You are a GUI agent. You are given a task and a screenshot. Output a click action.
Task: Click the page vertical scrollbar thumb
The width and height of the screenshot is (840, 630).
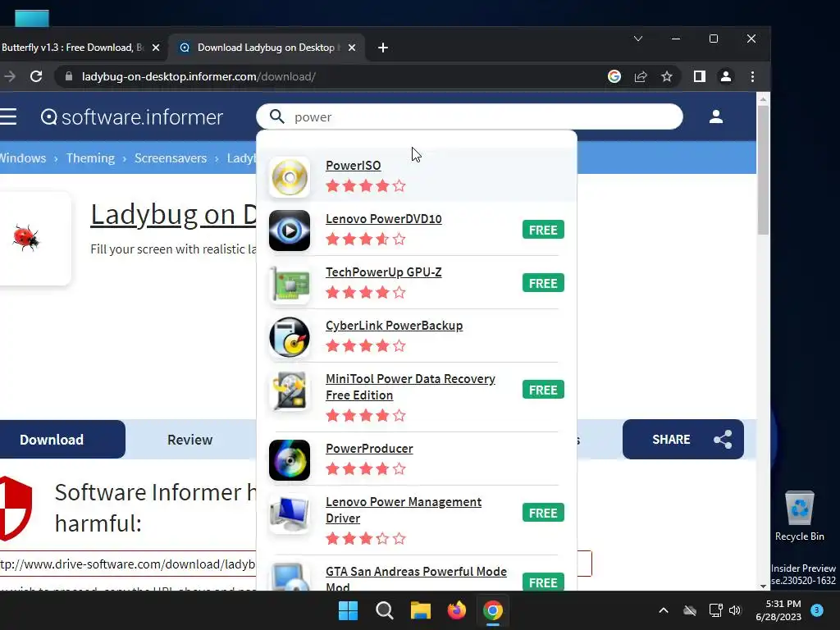pos(763,169)
